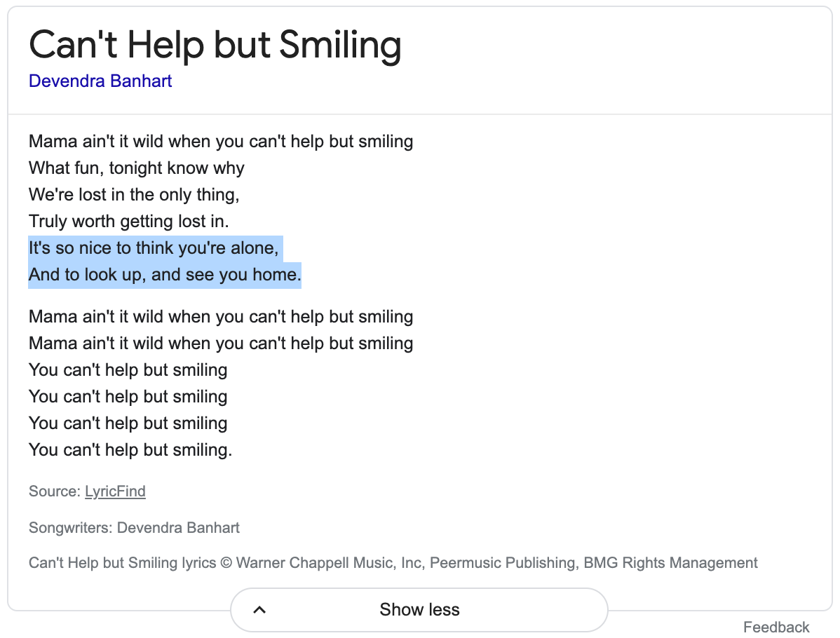Click highlighted line And to look up

(165, 275)
